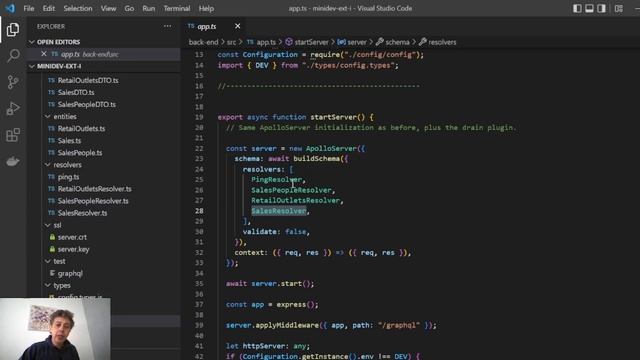Open server.key file
This screenshot has width=640, height=360.
point(73,249)
